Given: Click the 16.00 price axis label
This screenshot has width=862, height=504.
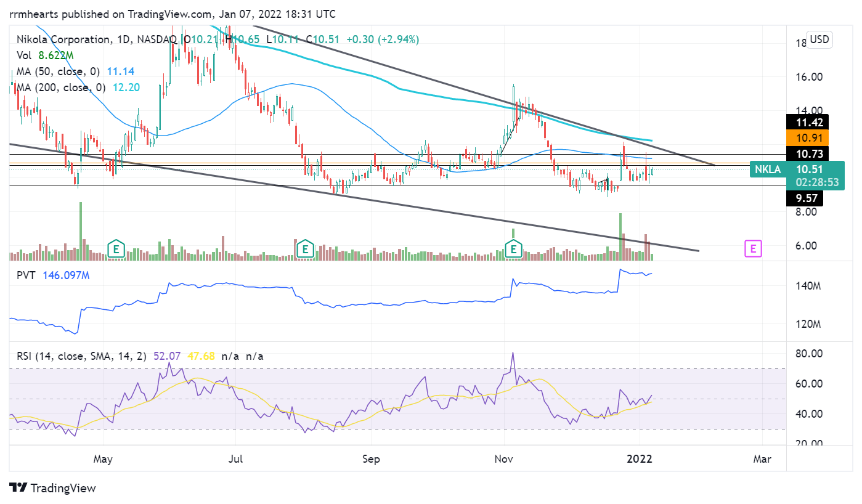Looking at the screenshot, I should (x=808, y=77).
